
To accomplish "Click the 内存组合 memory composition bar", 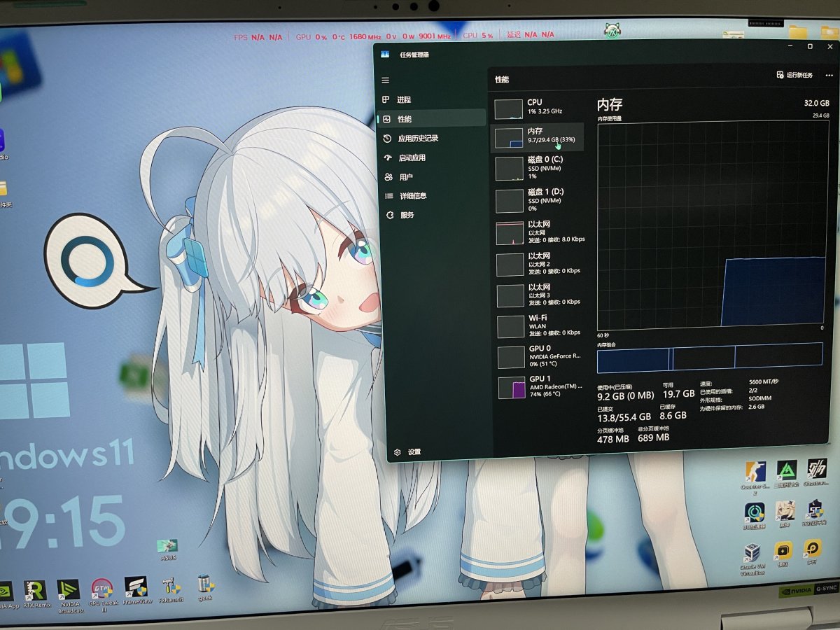I will [709, 358].
